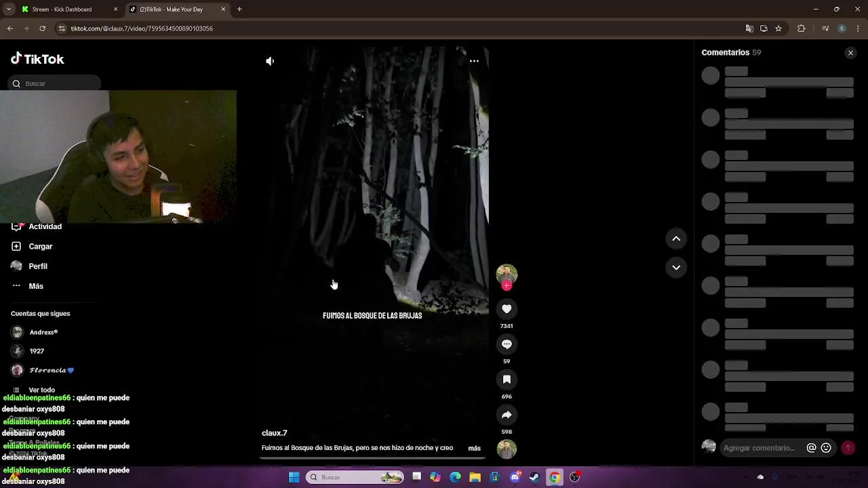868x488 pixels.
Task: Go to next video with down chevron
Action: 676,267
